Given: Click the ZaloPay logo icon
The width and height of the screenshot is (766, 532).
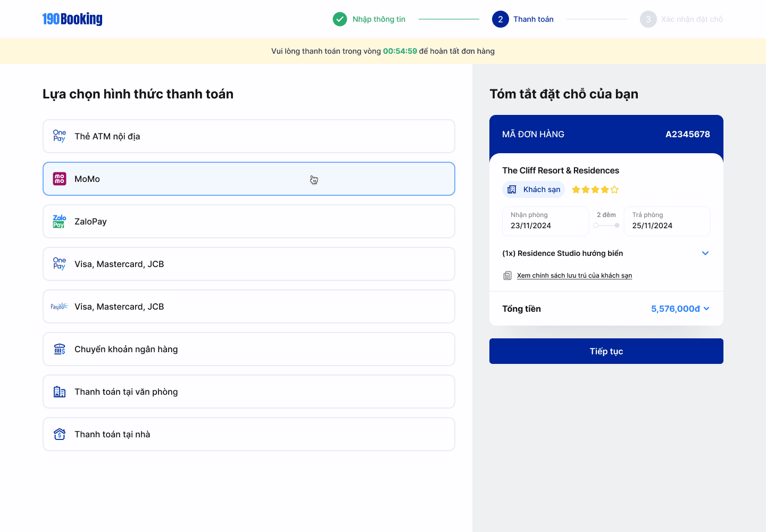Looking at the screenshot, I should tap(60, 221).
